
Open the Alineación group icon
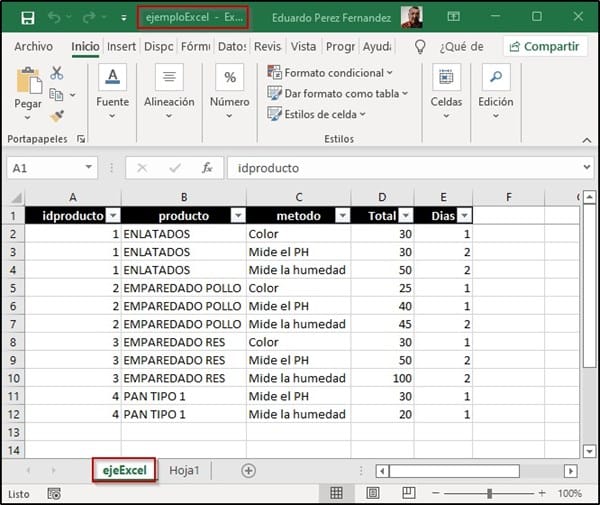pyautogui.click(x=169, y=78)
